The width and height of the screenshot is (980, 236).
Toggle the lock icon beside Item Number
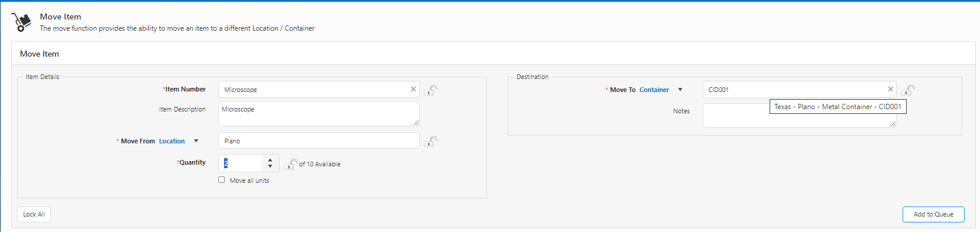pyautogui.click(x=431, y=90)
